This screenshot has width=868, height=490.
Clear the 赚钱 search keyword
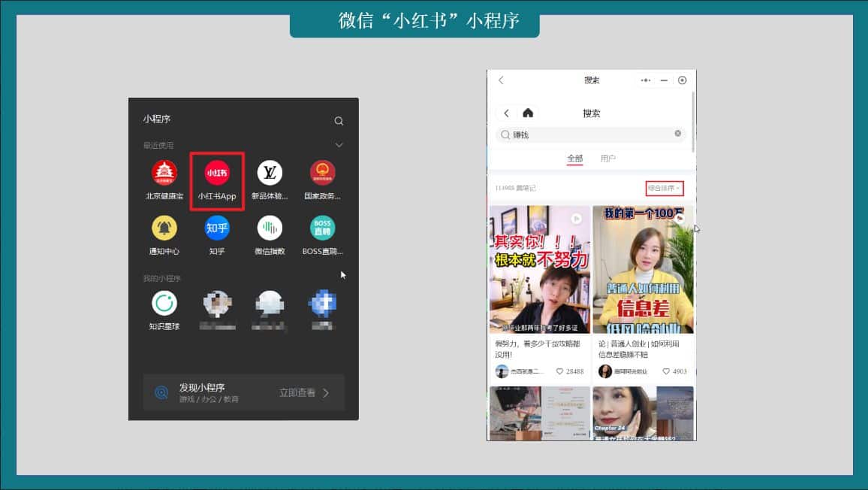click(678, 134)
